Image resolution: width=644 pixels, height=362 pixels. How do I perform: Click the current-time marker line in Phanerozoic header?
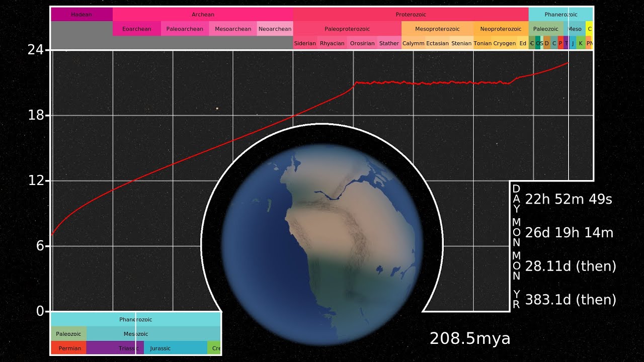(x=569, y=15)
